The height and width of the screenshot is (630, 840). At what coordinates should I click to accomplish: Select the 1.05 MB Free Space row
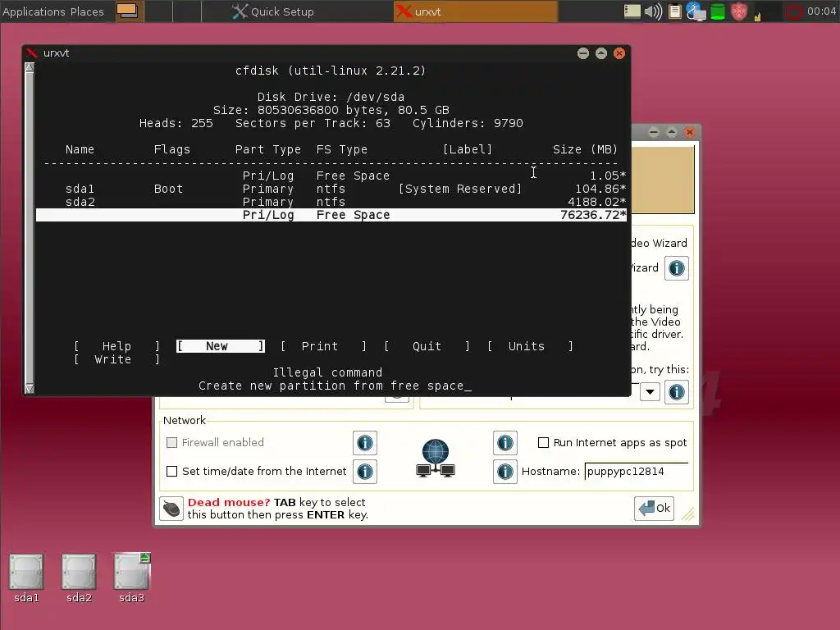pos(331,176)
